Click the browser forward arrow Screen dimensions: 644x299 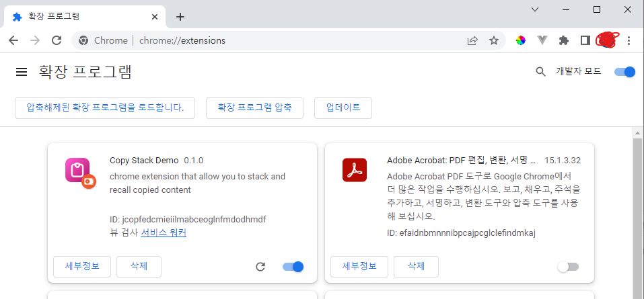pos(35,40)
